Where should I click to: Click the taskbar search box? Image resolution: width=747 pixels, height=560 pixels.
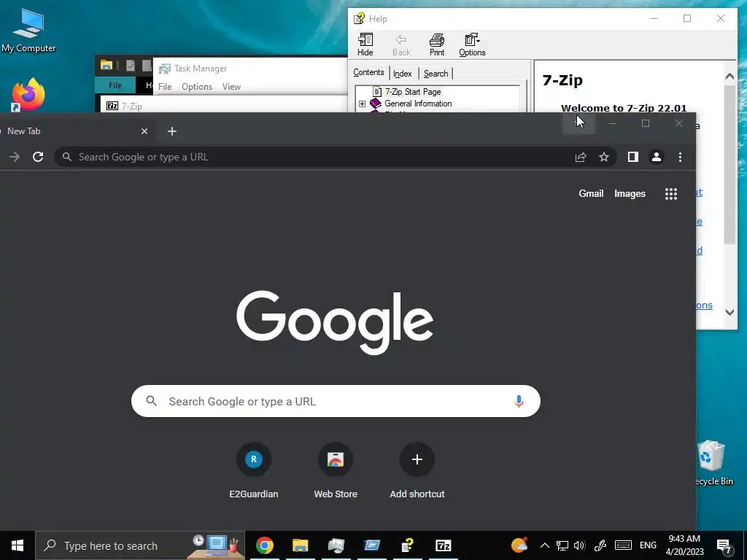140,545
